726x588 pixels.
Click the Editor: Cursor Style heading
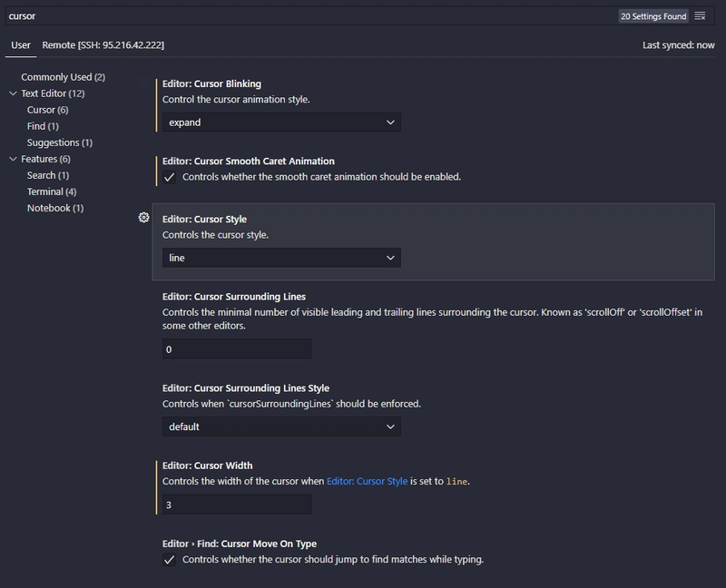coord(204,220)
